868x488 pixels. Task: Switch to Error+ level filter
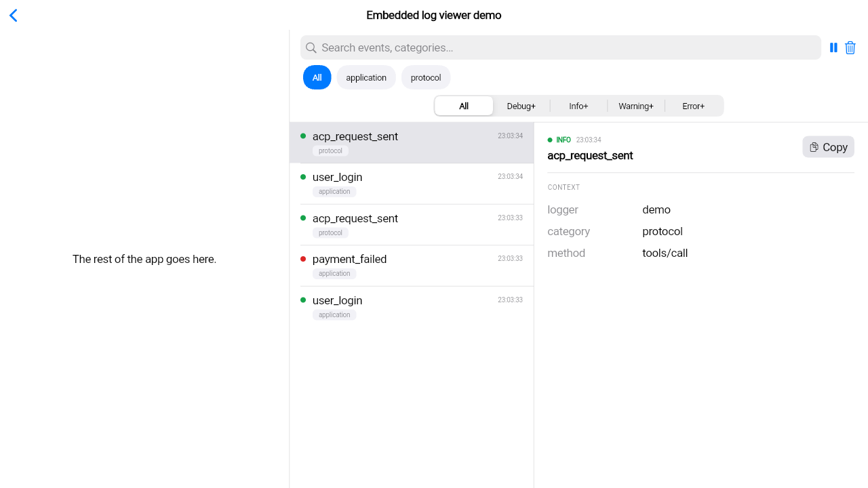694,106
